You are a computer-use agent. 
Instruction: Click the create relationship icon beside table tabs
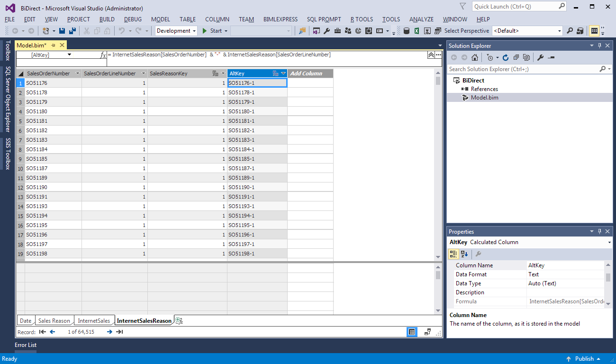click(179, 321)
